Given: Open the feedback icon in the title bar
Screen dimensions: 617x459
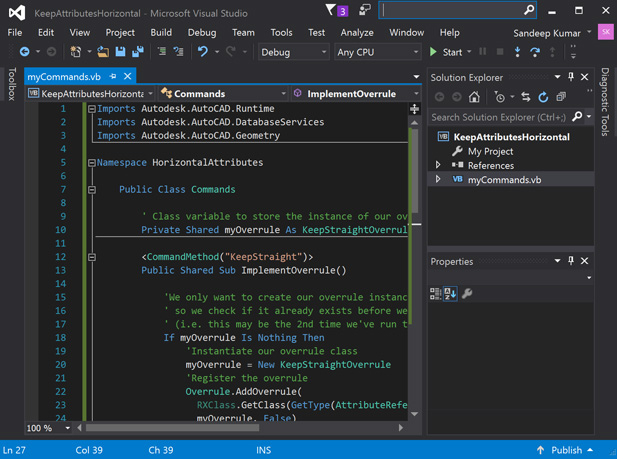Looking at the screenshot, I should click(365, 10).
